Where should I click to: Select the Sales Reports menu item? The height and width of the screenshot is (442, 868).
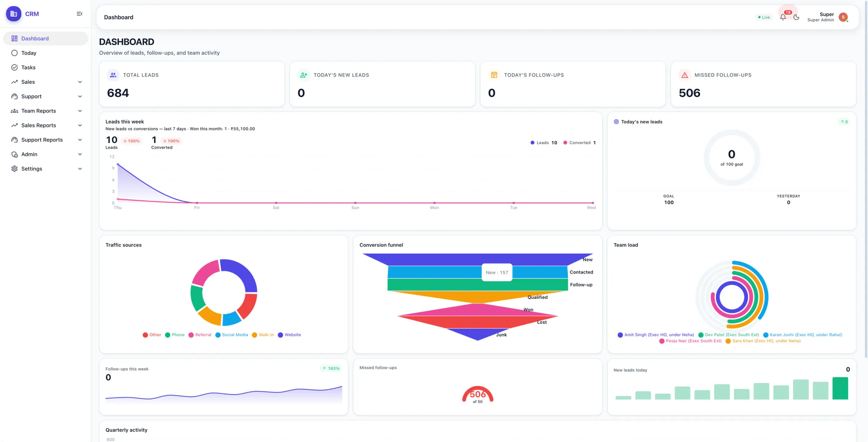pyautogui.click(x=46, y=125)
